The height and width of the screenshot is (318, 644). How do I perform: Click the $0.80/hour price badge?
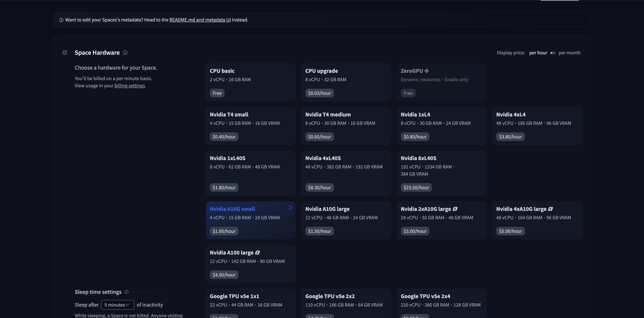[x=415, y=137]
